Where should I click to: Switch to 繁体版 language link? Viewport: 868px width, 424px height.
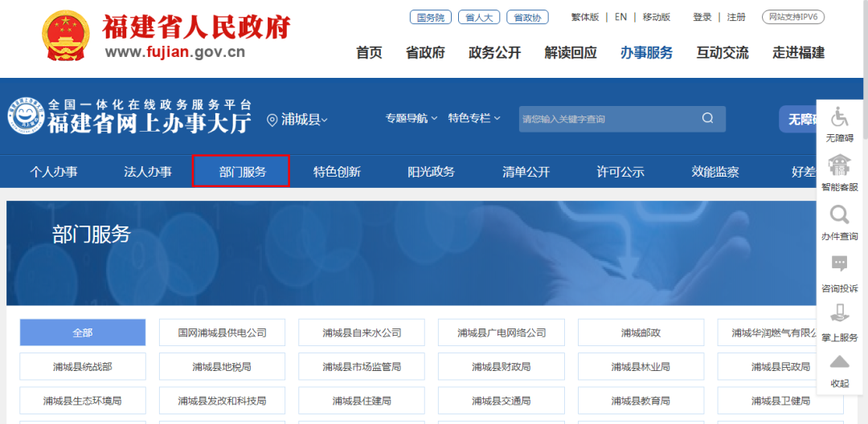tap(585, 17)
